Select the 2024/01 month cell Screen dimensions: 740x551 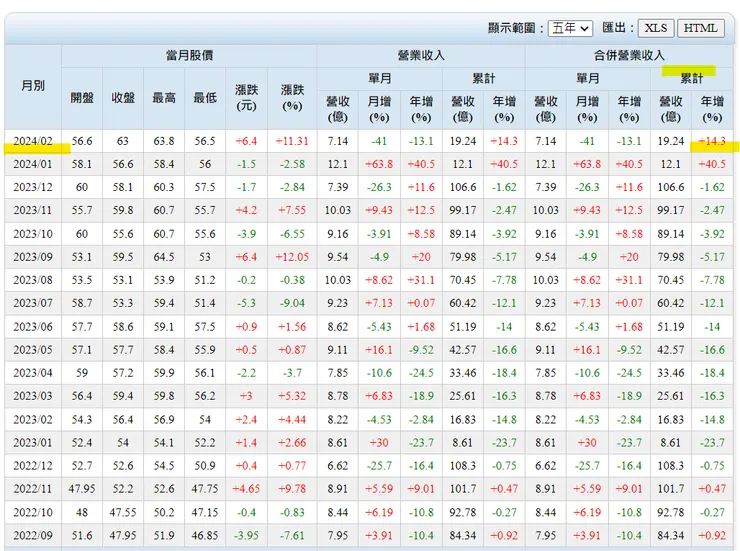(33, 164)
